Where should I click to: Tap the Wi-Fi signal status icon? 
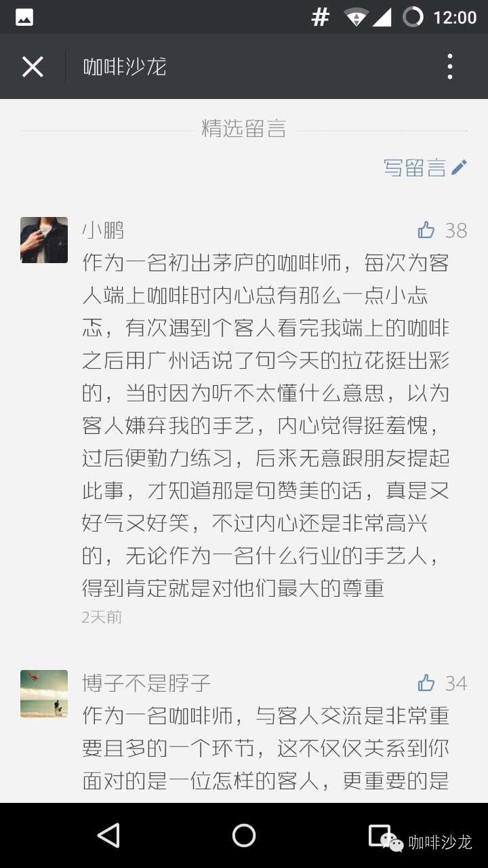coord(356,17)
